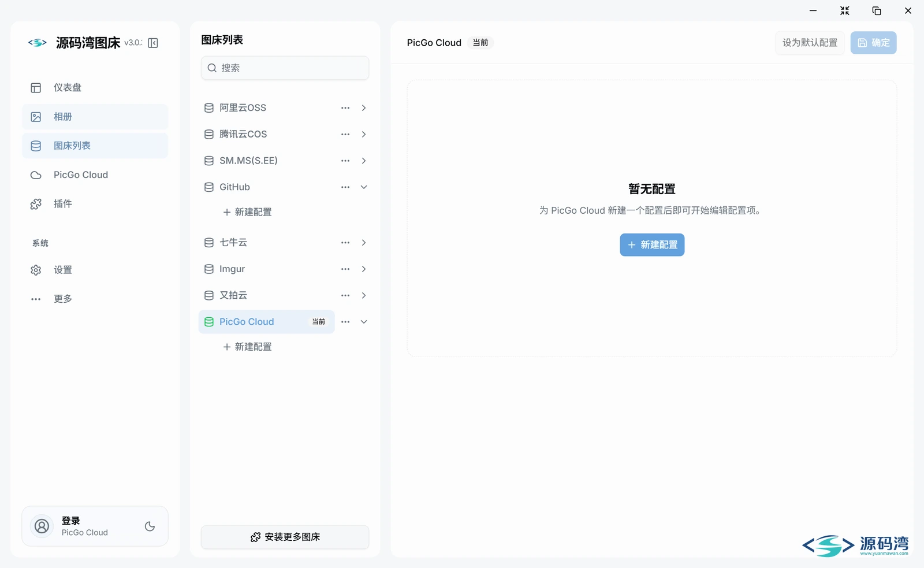The image size is (924, 568).
Task: Select the 阿里云OSS image host
Action: (266, 108)
